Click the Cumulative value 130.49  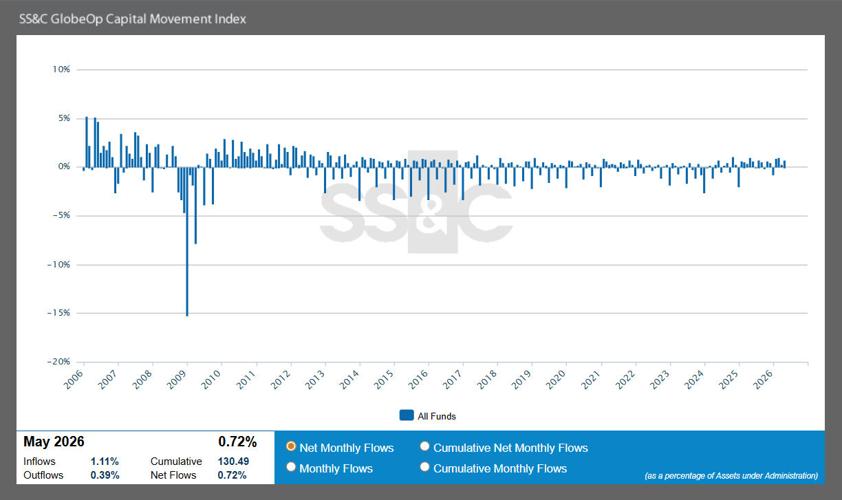(233, 461)
